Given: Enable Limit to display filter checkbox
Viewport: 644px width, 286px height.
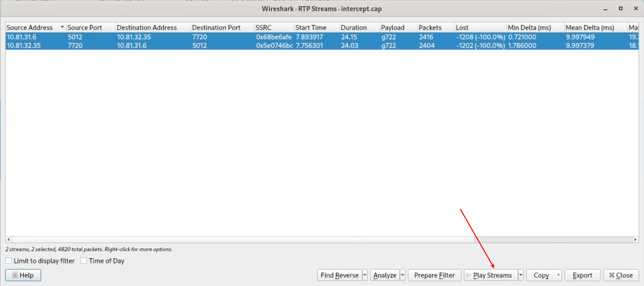Looking at the screenshot, I should (x=9, y=261).
